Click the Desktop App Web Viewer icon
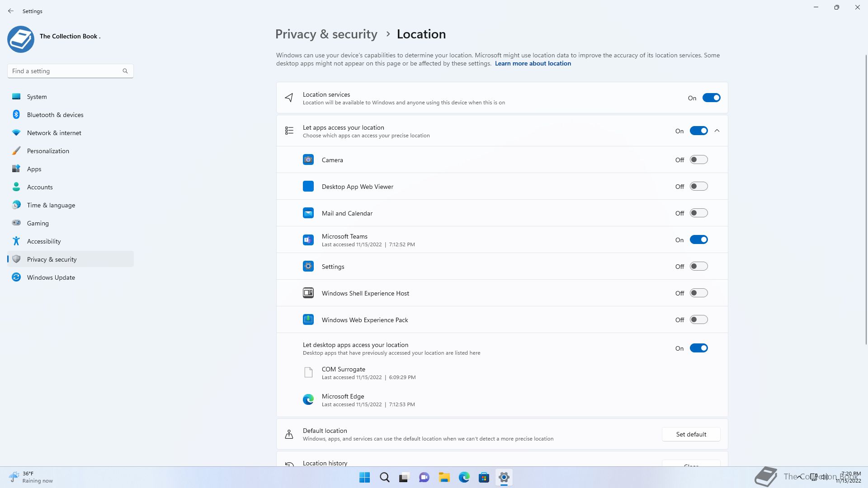 click(x=308, y=186)
